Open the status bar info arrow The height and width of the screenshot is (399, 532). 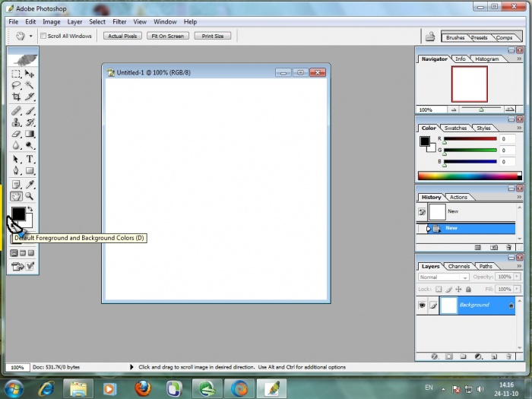(131, 367)
